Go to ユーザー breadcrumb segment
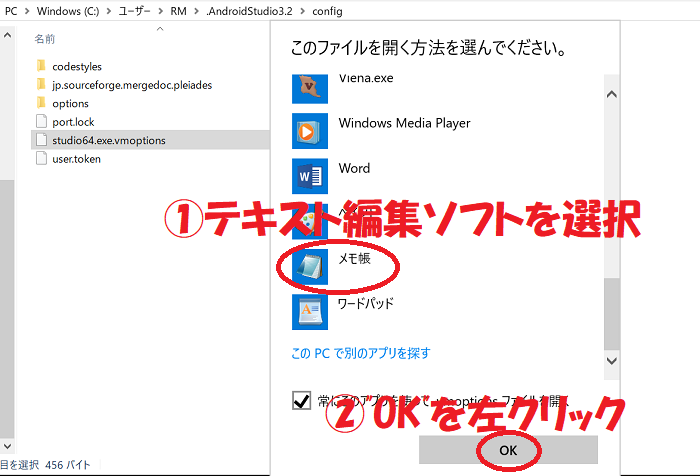The height and width of the screenshot is (476, 700). coord(134,11)
